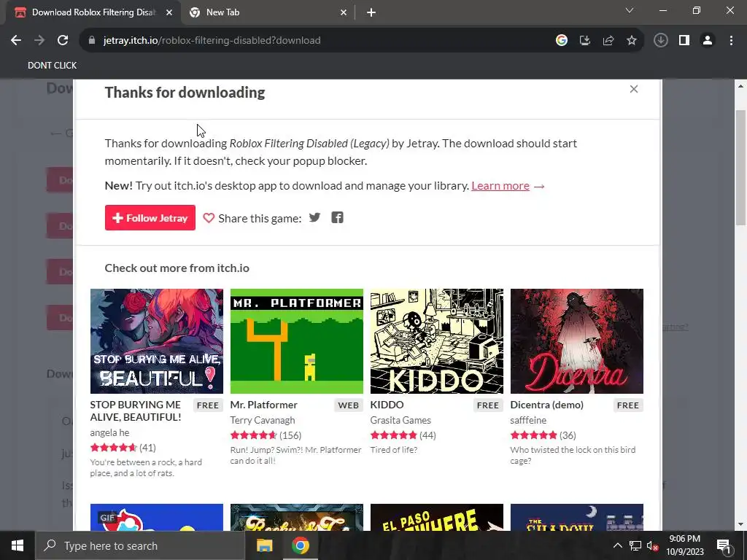Close the New Tab tab
Screen dimensions: 747x560
pyautogui.click(x=344, y=12)
